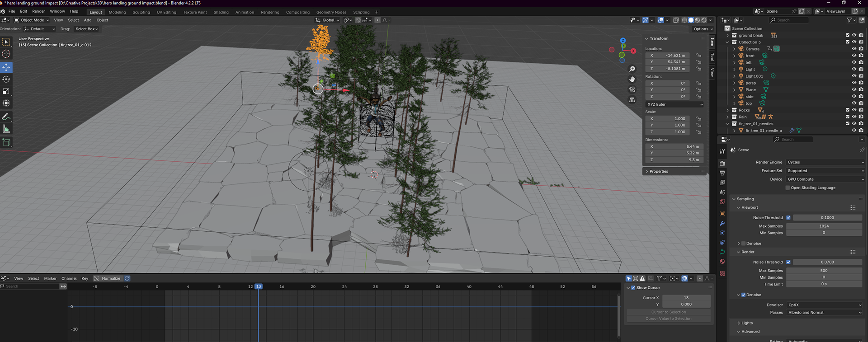This screenshot has height=342, width=868.
Task: Open the Tool properties tab icon
Action: (722, 151)
